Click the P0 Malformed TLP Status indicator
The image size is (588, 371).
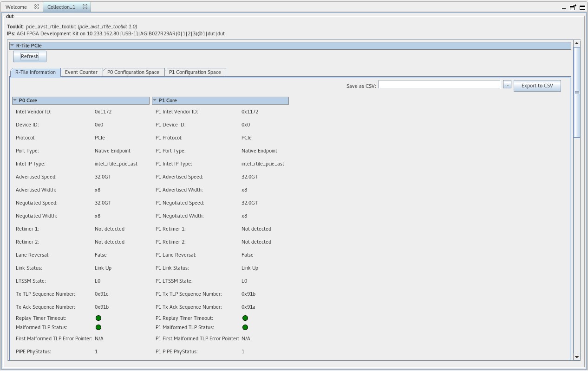pyautogui.click(x=98, y=327)
